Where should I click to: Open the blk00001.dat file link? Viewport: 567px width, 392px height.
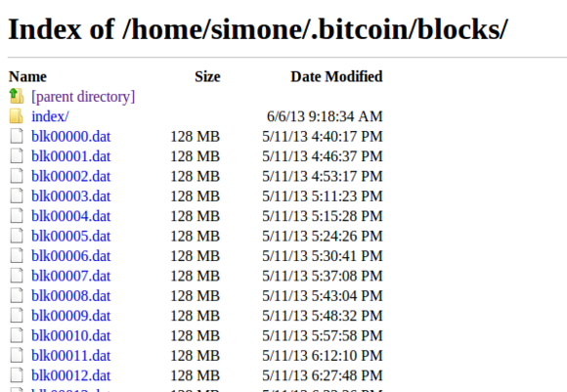[70, 156]
